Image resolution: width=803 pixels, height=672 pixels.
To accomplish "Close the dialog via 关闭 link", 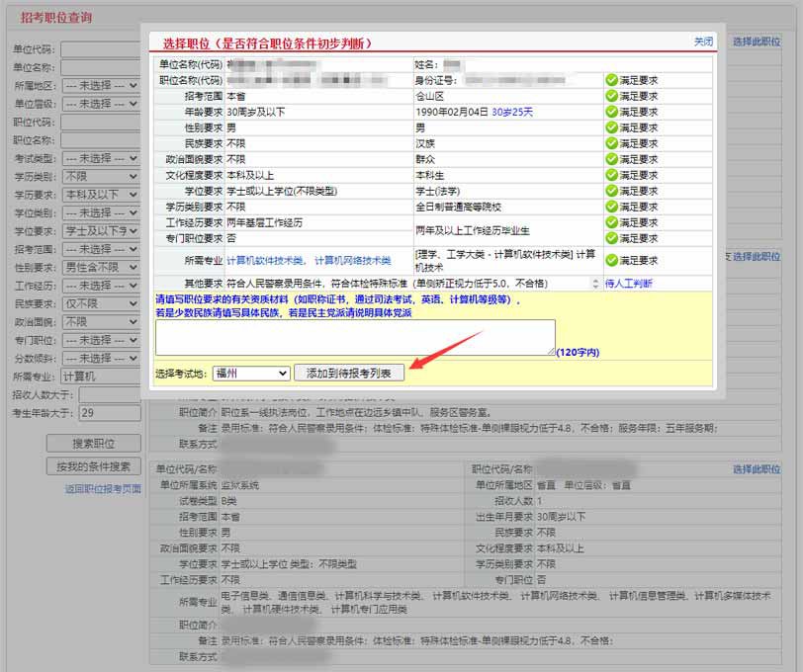I will click(702, 42).
